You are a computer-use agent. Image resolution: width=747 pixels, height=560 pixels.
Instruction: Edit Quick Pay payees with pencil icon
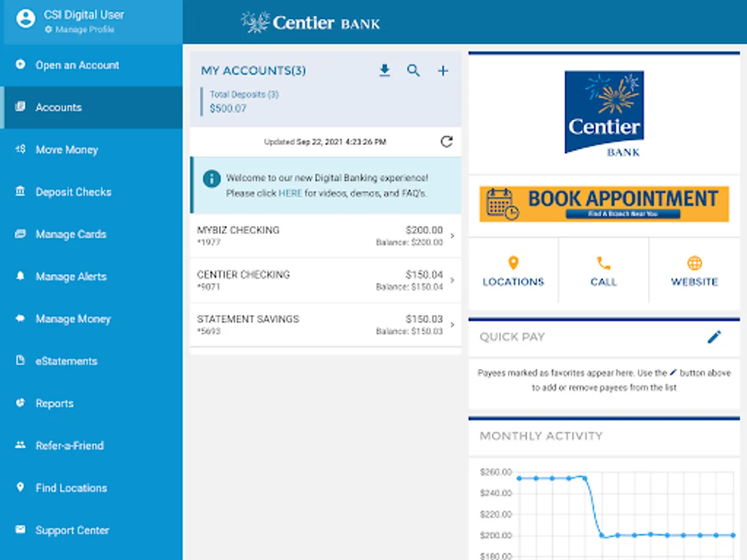(714, 337)
